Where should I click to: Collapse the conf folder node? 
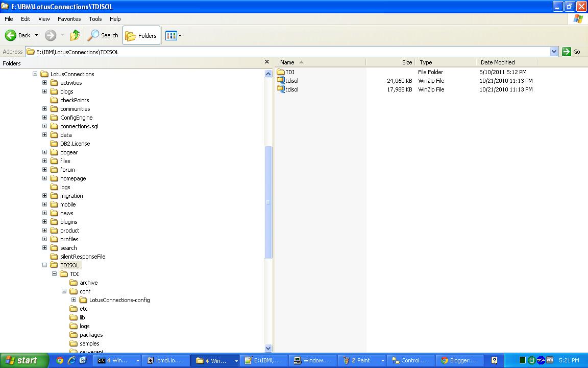[x=64, y=291]
